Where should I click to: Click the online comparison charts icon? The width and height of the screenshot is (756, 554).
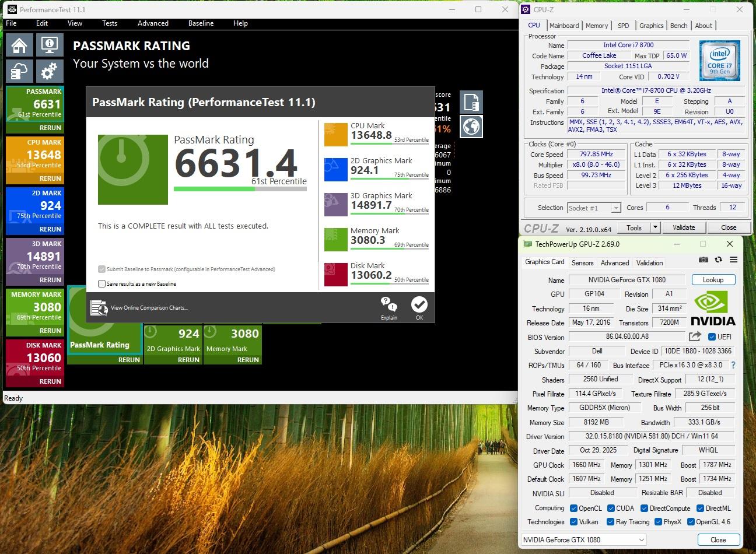pyautogui.click(x=99, y=307)
